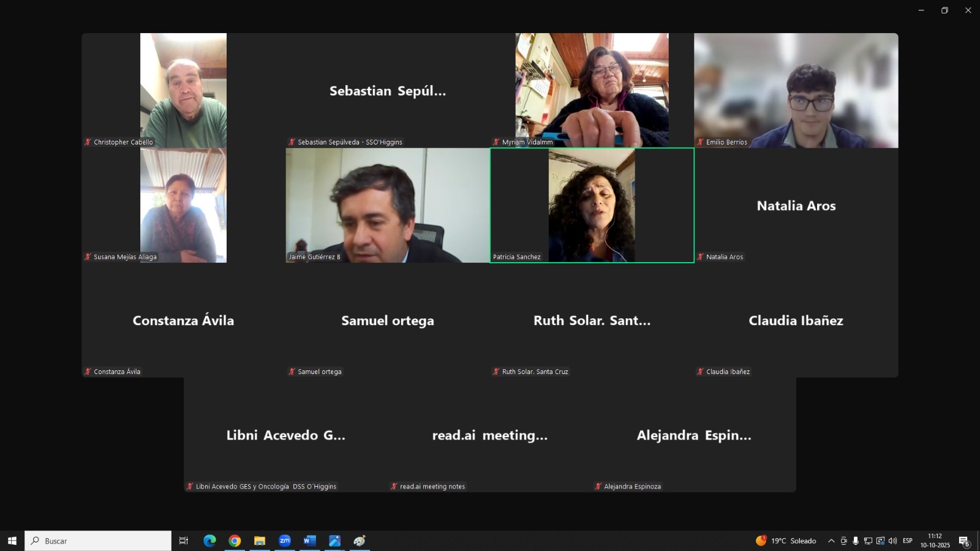Open the clock and date calendar flyout

935,541
